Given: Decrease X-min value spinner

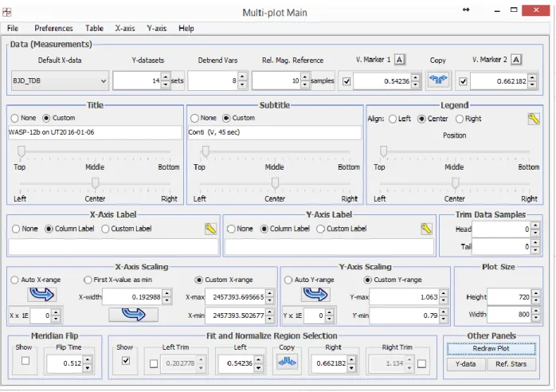Looking at the screenshot, I should point(269,319).
